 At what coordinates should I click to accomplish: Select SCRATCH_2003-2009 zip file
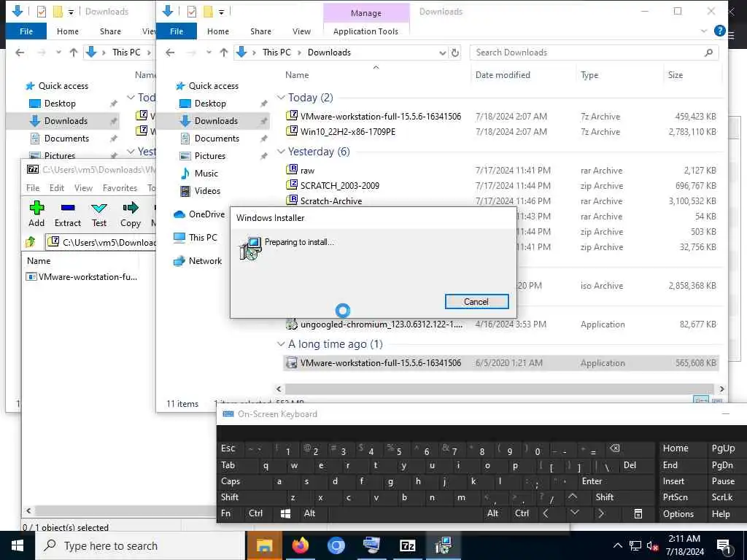(x=340, y=186)
